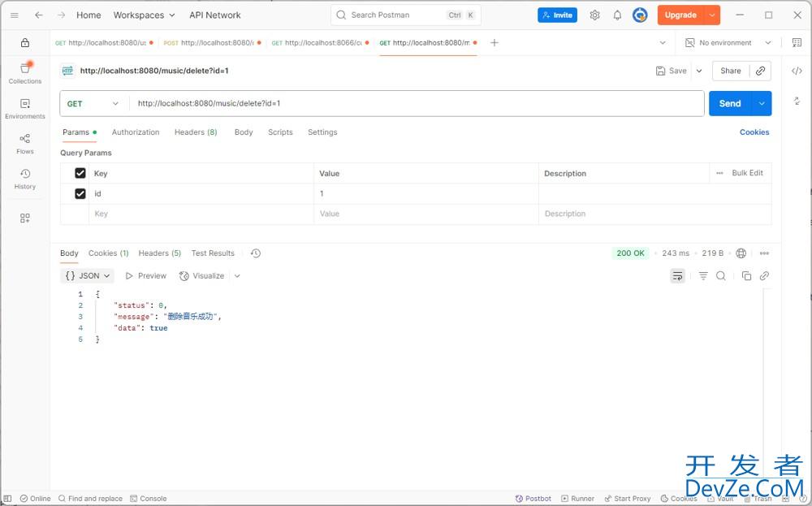Open the No environment selector

point(728,42)
